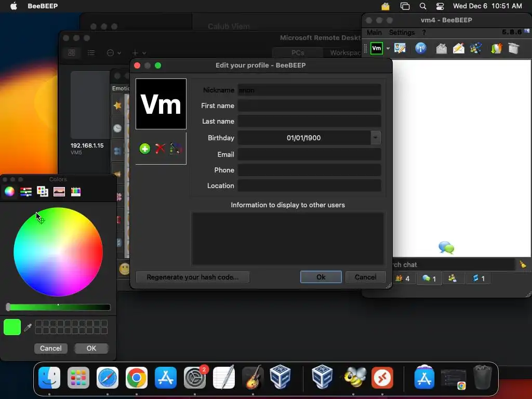Switch to color sliders tab in Colors
This screenshot has height=399, width=532.
(x=26, y=192)
